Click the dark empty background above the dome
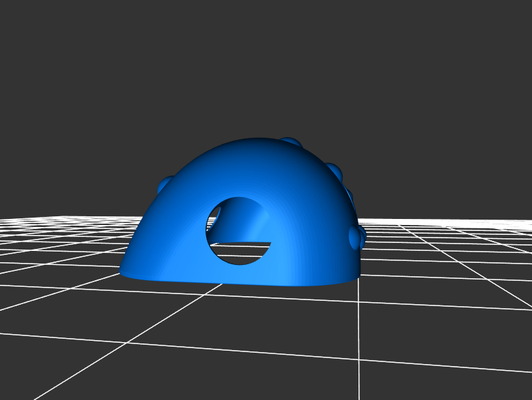The height and width of the screenshot is (400, 532). click(266, 67)
